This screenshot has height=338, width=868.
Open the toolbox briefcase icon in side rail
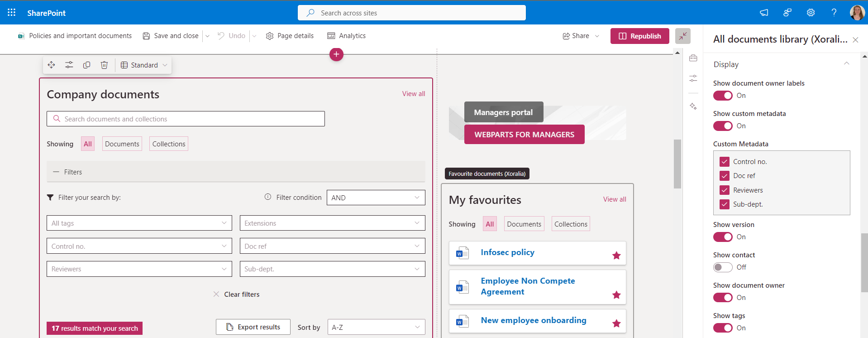[693, 58]
